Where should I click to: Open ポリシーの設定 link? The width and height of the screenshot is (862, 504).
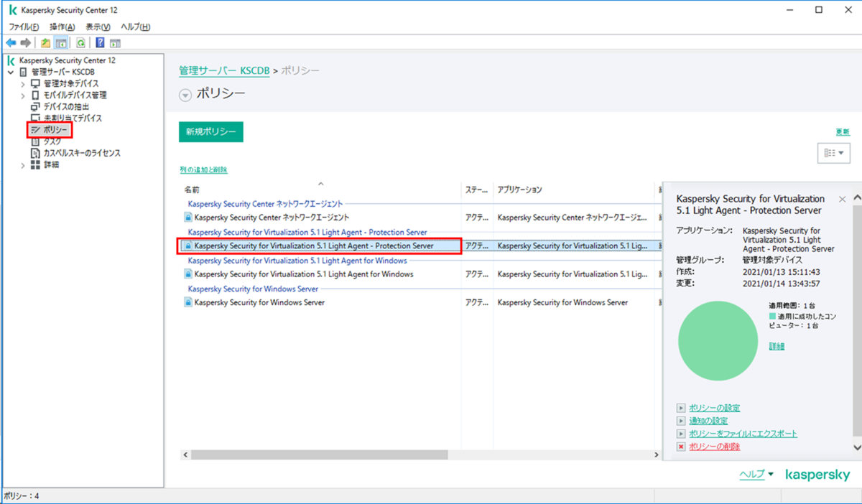click(x=714, y=408)
